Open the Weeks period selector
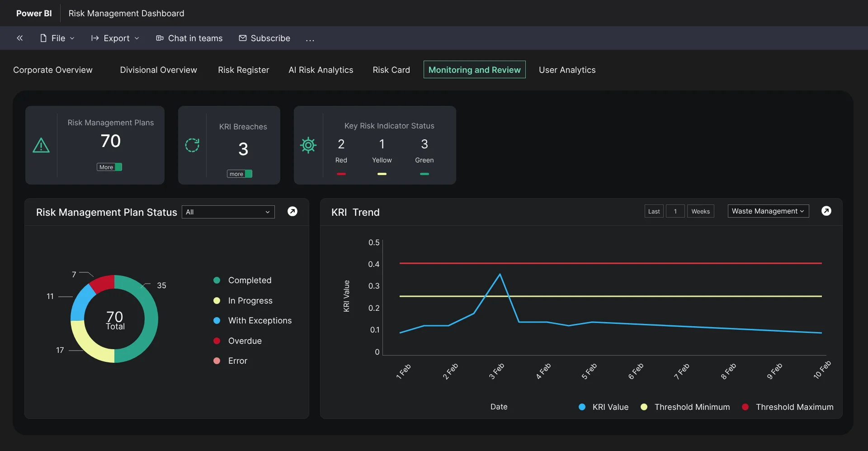This screenshot has width=868, height=451. [700, 211]
